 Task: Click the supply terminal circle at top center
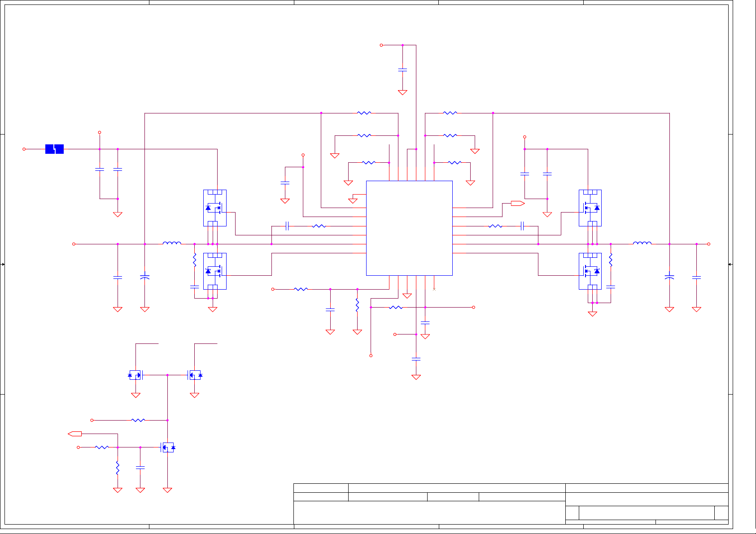381,45
